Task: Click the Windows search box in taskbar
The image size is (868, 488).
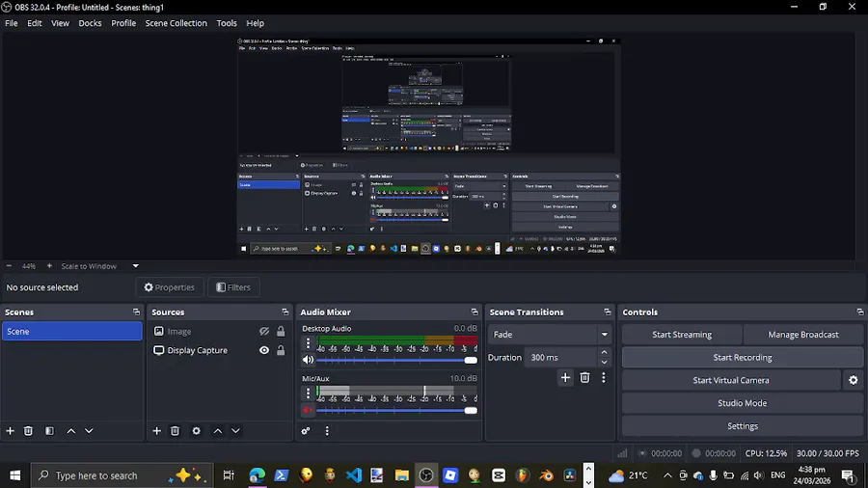Action: click(122, 475)
